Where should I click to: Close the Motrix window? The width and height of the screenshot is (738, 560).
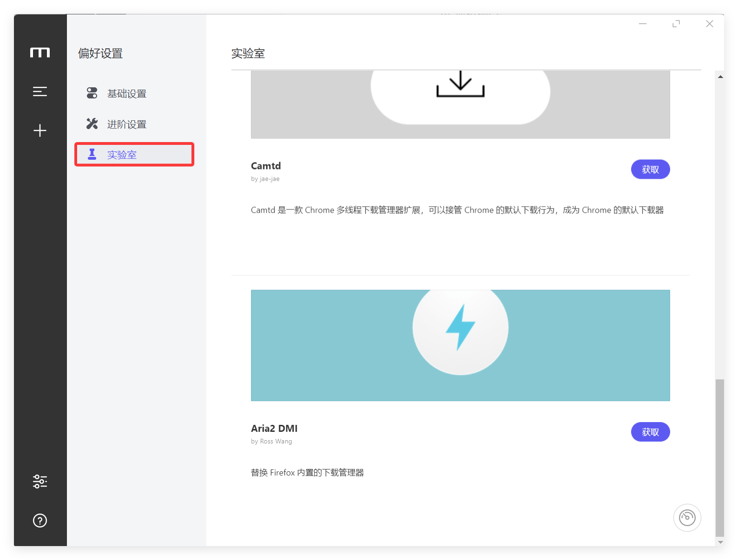pos(710,24)
